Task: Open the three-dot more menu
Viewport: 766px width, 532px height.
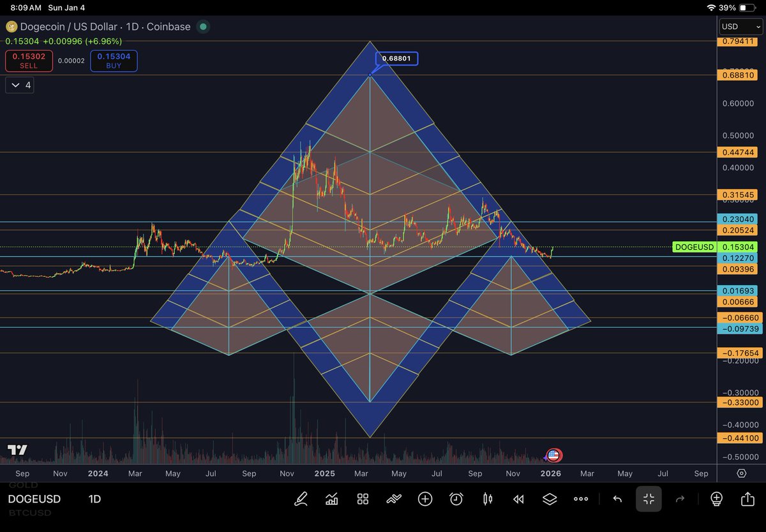Action: [581, 499]
